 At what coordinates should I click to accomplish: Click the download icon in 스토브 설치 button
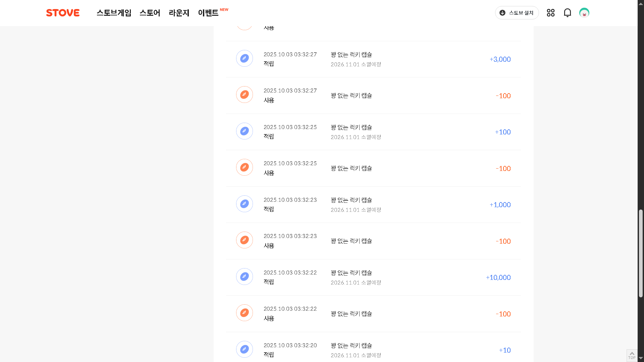pos(502,13)
